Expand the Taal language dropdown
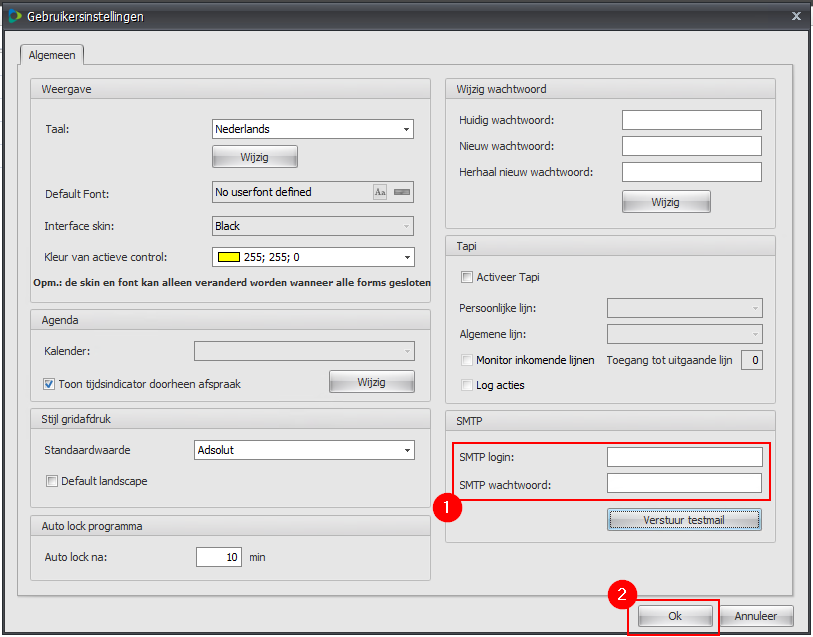Image resolution: width=813 pixels, height=637 pixels. [406, 129]
